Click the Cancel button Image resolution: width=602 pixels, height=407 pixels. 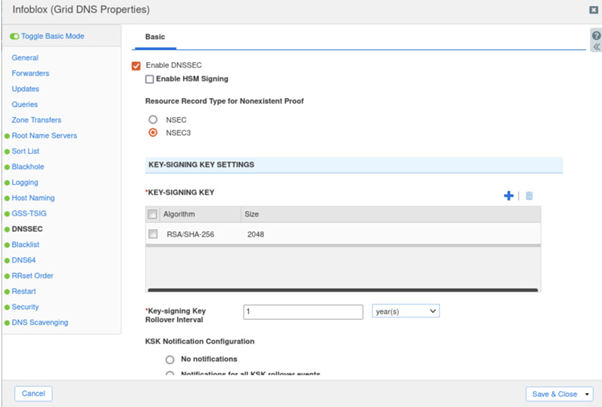click(x=33, y=394)
